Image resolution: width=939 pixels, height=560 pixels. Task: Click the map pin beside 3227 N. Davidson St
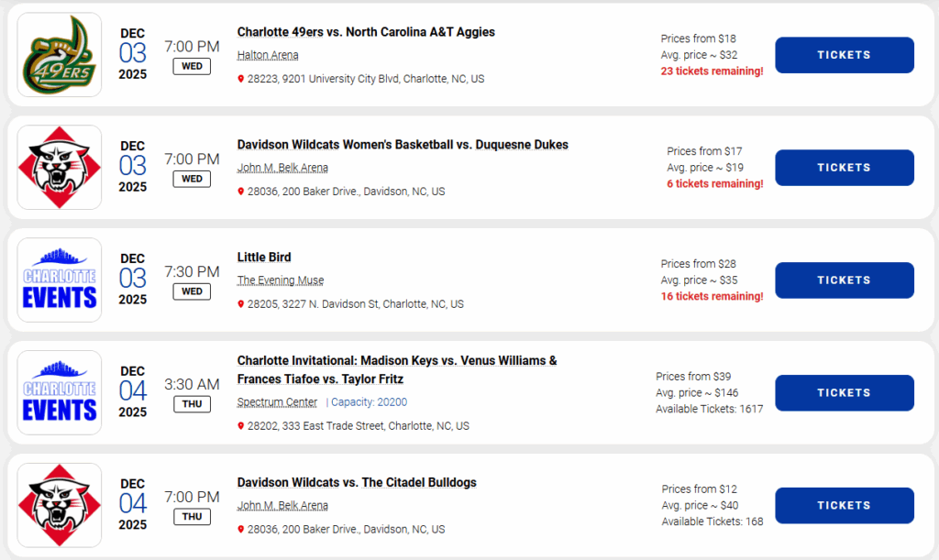coord(241,304)
